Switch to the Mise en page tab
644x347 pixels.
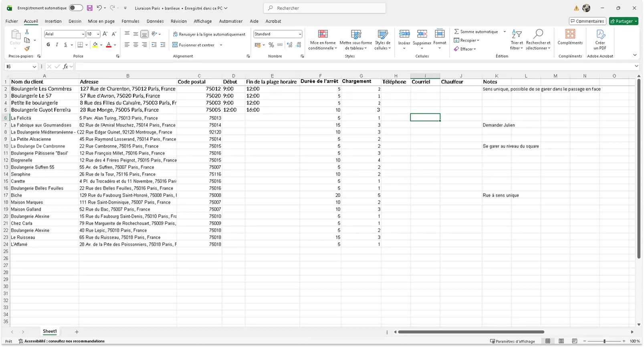pos(101,21)
